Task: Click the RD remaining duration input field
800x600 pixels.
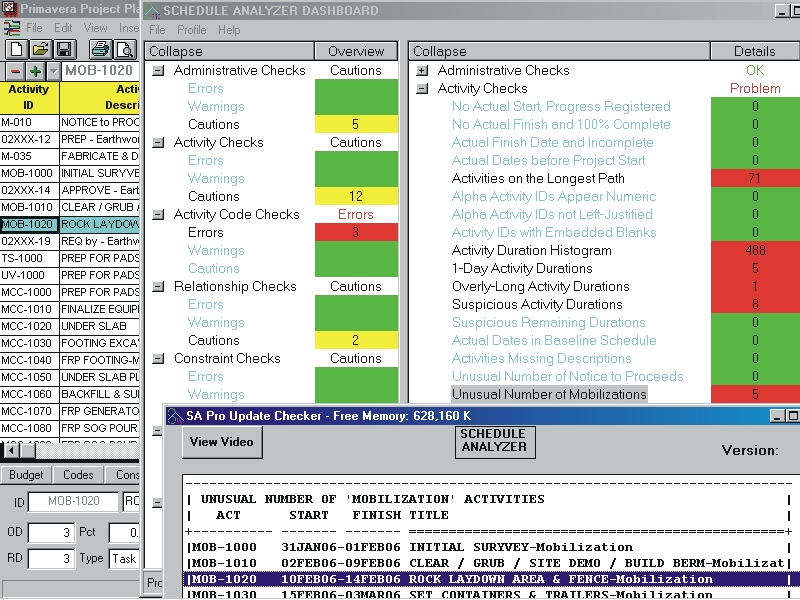Action: coord(51,559)
